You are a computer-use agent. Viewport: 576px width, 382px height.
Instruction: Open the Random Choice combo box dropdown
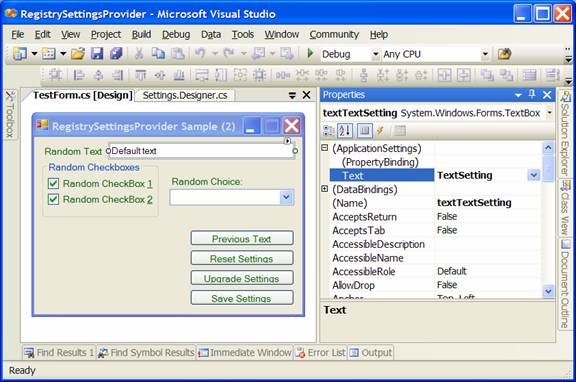[x=287, y=197]
